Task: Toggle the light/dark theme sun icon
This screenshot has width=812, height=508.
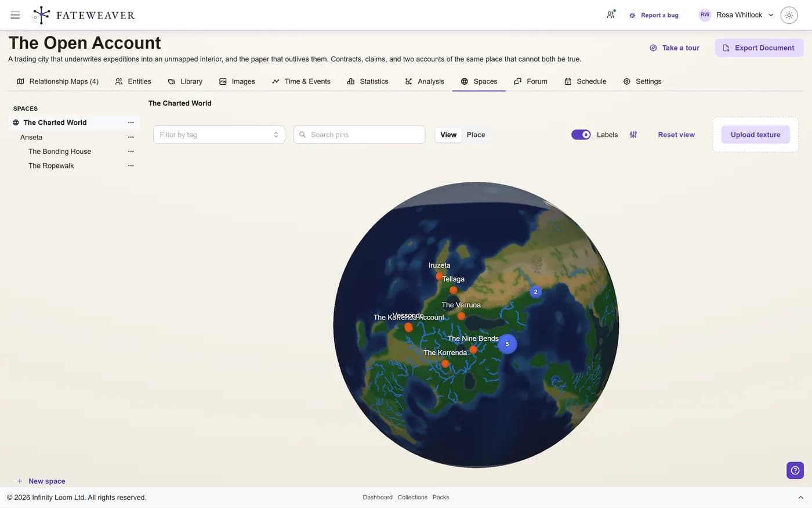Action: [789, 15]
